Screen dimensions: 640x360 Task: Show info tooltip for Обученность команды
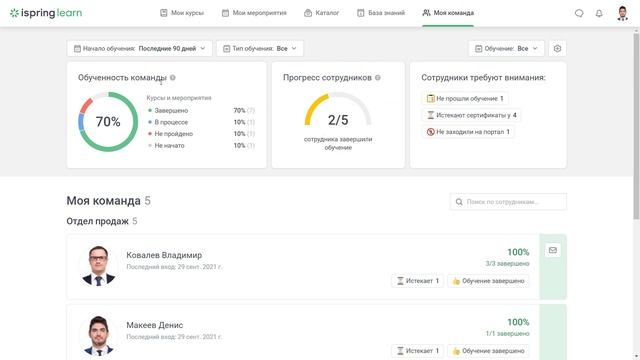pos(173,78)
